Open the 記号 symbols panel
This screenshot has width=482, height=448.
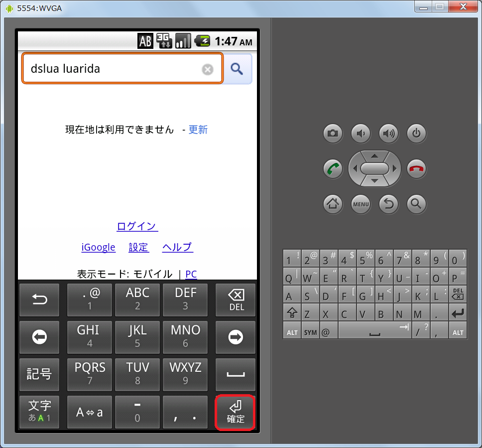coord(39,374)
